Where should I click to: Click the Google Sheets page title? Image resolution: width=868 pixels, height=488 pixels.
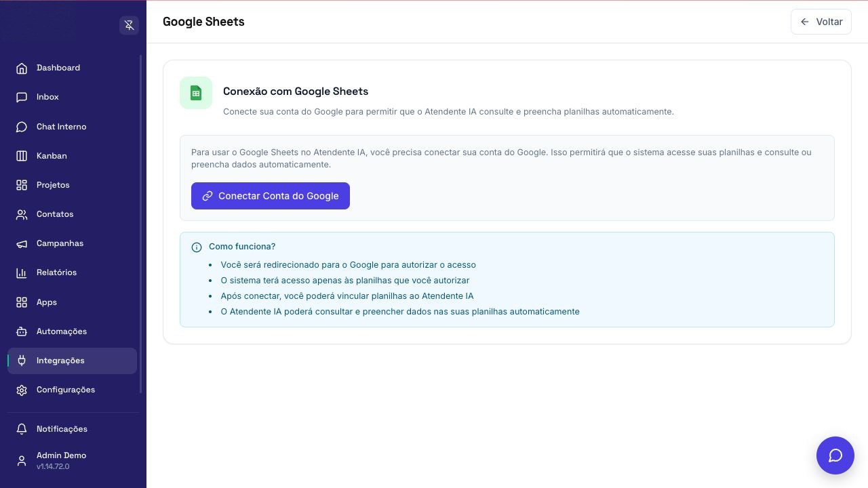click(203, 22)
